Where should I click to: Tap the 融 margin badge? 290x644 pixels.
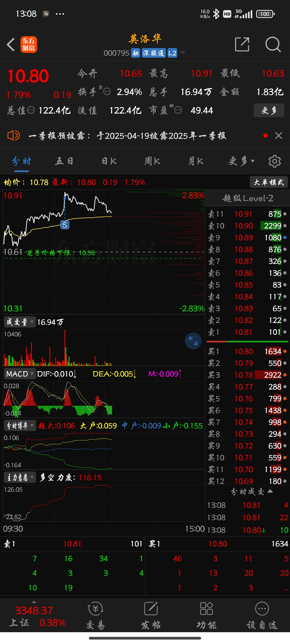136,53
